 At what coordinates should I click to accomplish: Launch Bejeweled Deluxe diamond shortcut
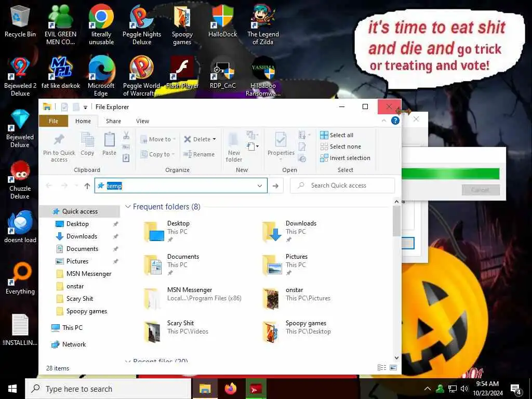tap(20, 128)
